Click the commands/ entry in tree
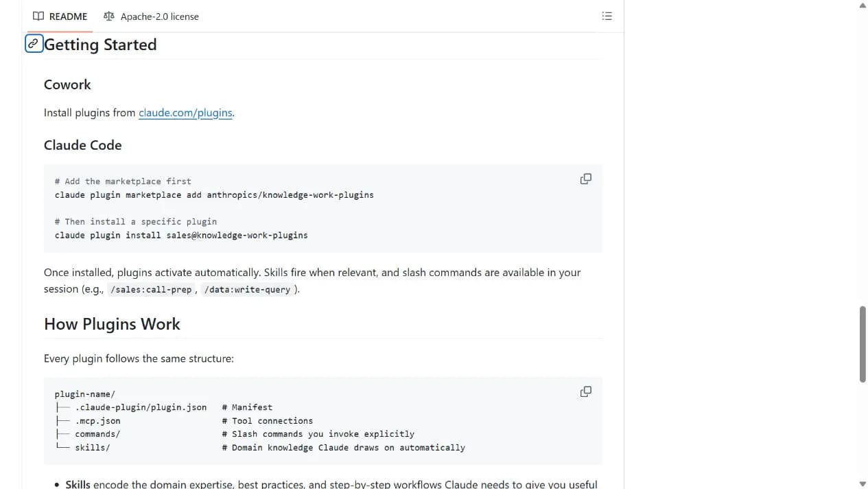Viewport: 868px width, 489px height. click(x=97, y=434)
